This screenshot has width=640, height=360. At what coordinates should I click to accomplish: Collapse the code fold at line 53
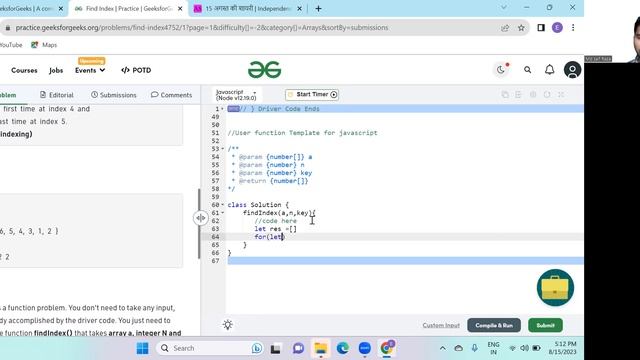point(222,149)
